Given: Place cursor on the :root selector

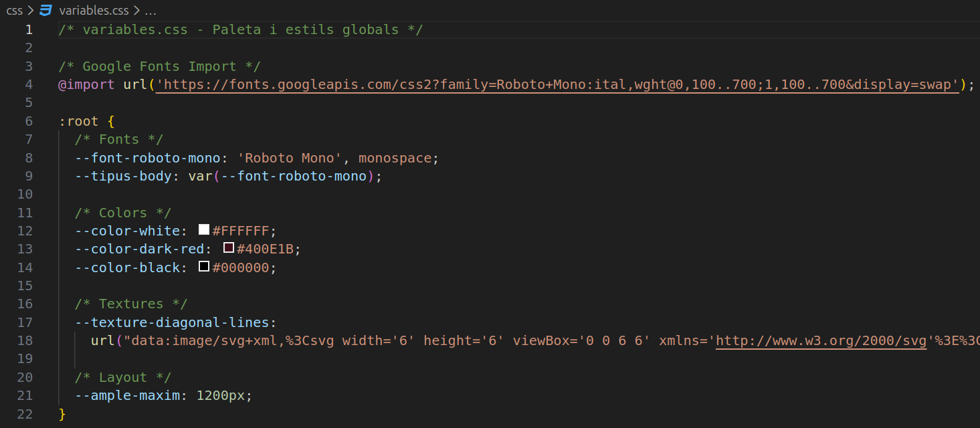Looking at the screenshot, I should coord(78,121).
